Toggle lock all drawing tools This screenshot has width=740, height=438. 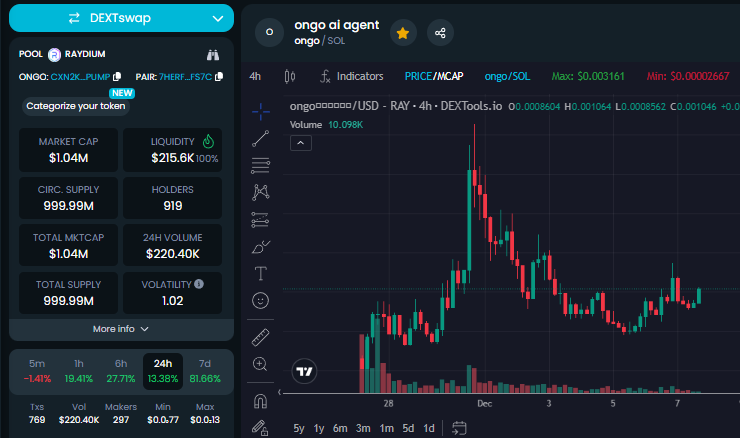pyautogui.click(x=261, y=428)
